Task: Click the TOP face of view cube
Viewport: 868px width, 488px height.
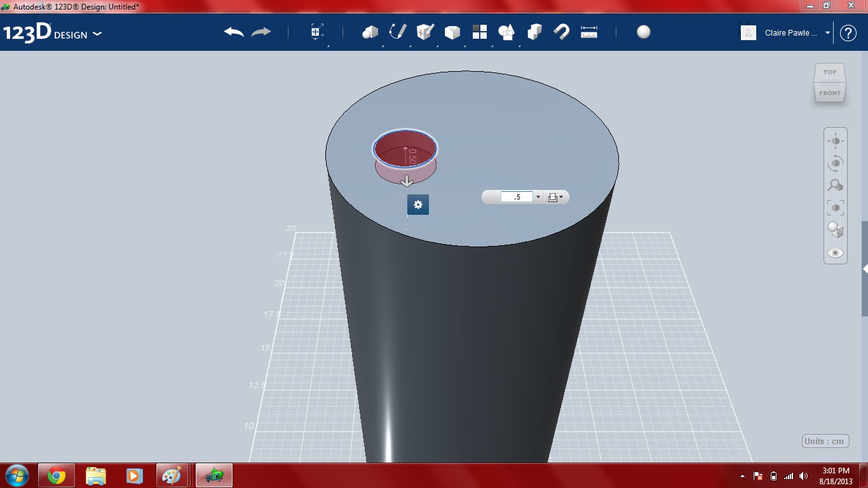Action: [830, 72]
